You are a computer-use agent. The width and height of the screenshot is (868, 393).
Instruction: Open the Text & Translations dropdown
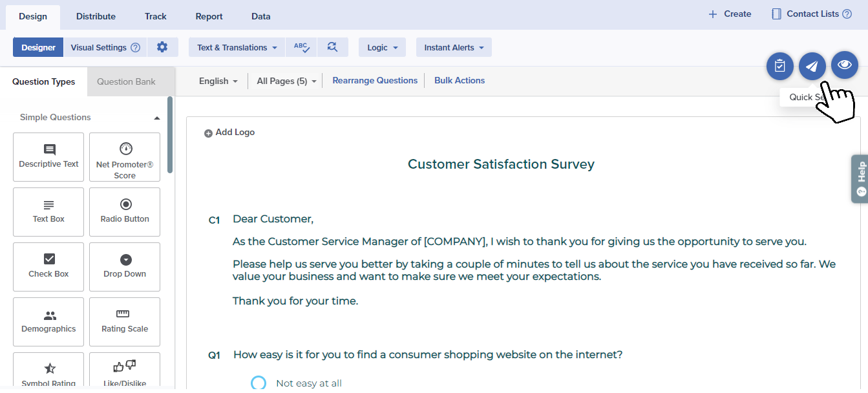click(x=237, y=47)
